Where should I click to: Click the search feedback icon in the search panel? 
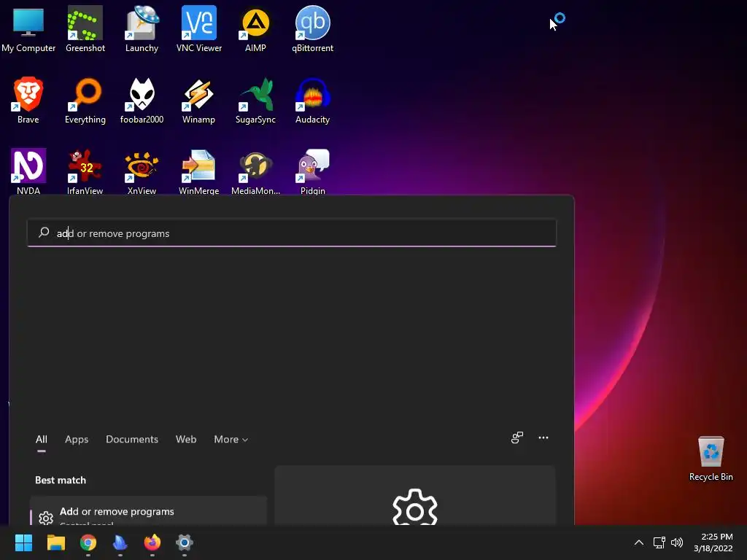pos(517,437)
